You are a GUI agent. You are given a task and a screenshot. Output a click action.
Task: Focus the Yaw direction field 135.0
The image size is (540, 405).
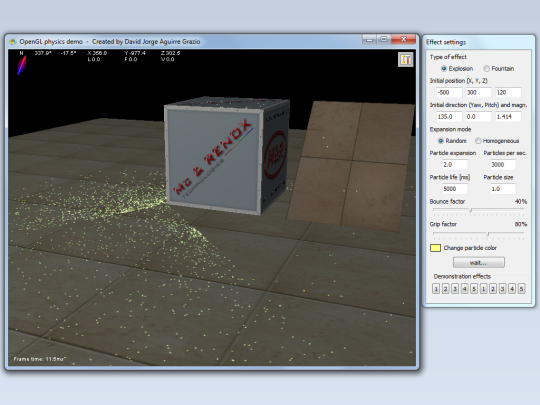pyautogui.click(x=449, y=117)
